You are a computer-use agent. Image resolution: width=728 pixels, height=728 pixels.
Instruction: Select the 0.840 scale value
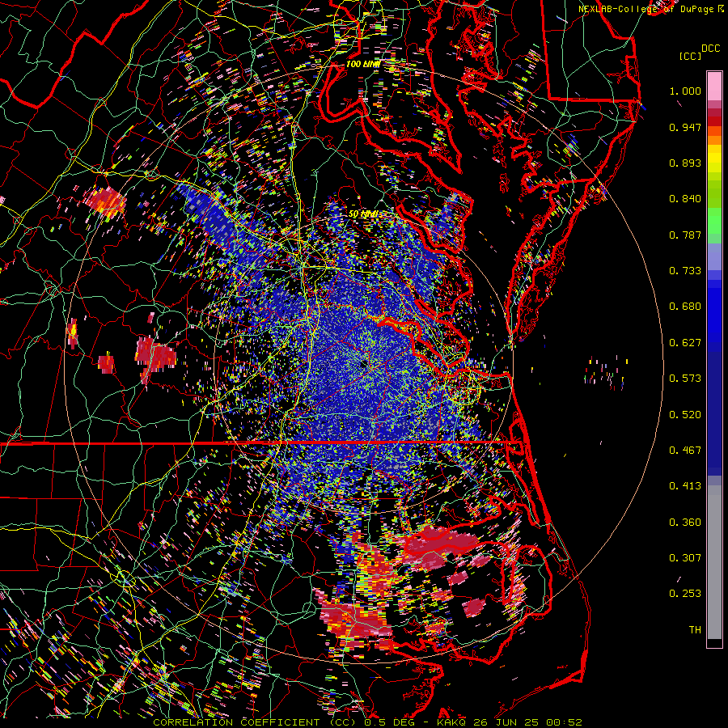[685, 199]
